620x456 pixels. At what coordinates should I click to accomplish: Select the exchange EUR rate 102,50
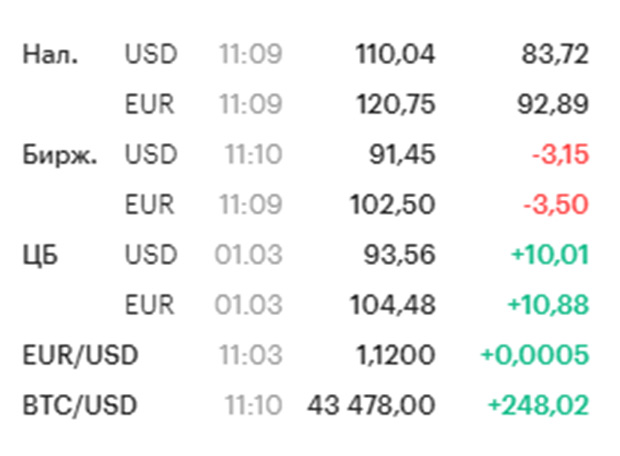395,205
